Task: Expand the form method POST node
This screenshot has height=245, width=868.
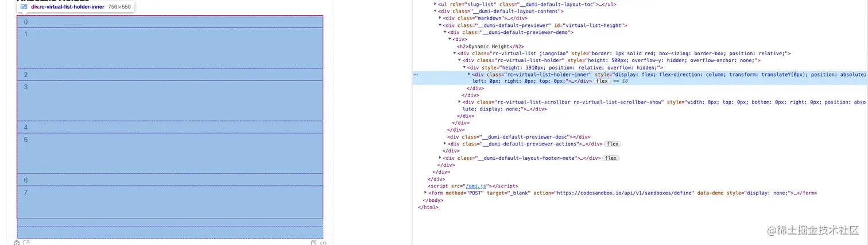Action: tap(425, 193)
